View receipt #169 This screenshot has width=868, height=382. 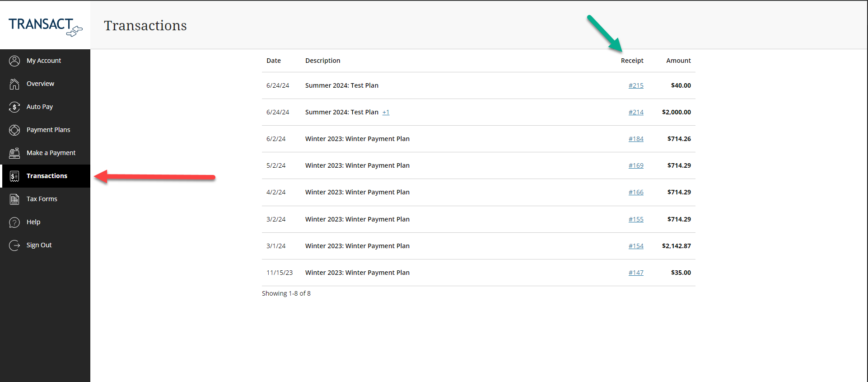click(636, 165)
